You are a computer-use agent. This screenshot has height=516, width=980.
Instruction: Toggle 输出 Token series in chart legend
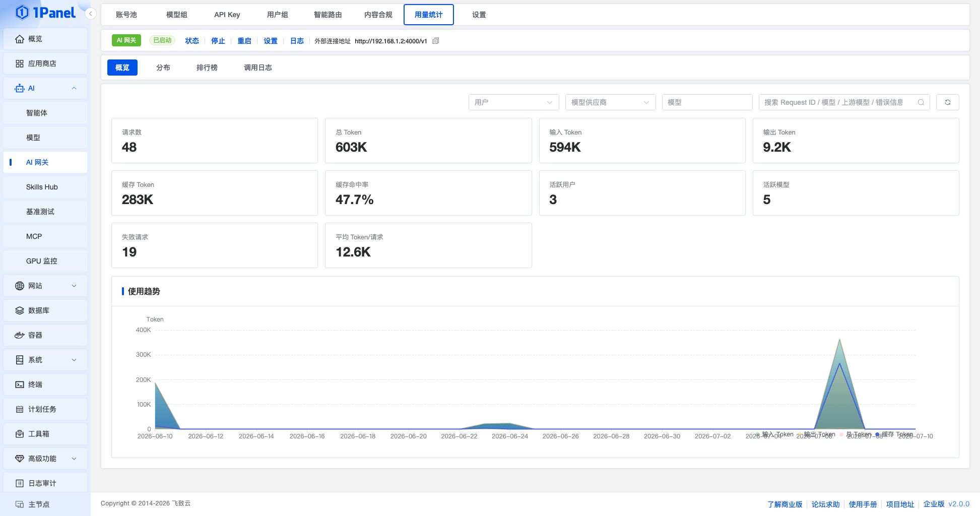[816, 434]
